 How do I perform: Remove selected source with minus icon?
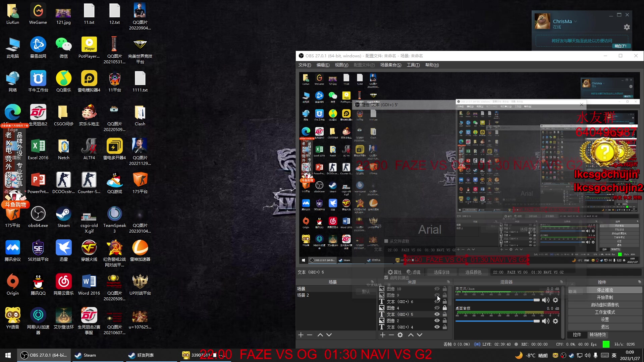click(x=391, y=335)
